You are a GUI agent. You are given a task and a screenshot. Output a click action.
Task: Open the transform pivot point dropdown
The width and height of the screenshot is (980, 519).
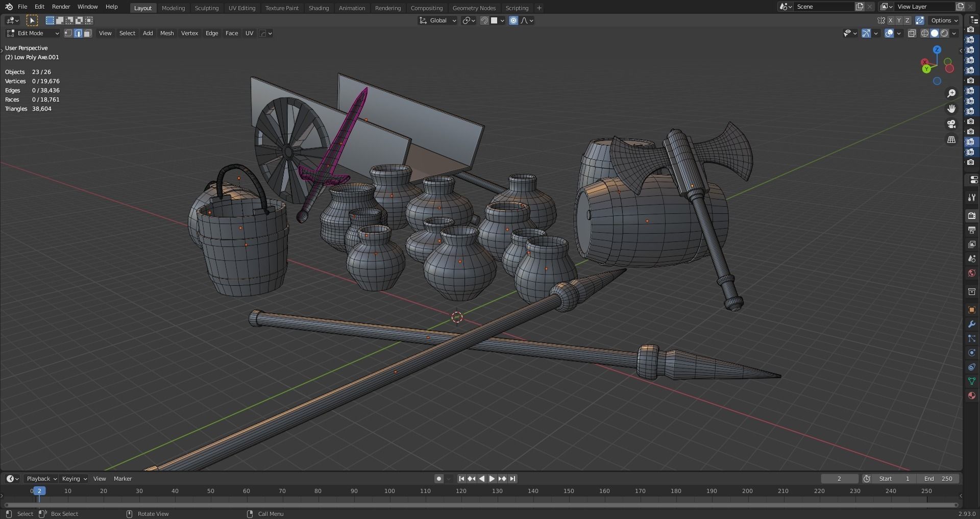tap(469, 20)
